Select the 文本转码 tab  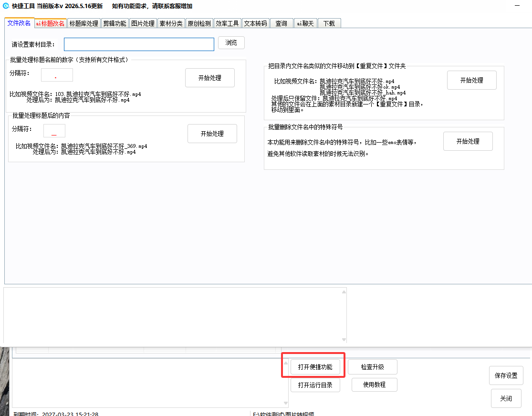click(255, 23)
